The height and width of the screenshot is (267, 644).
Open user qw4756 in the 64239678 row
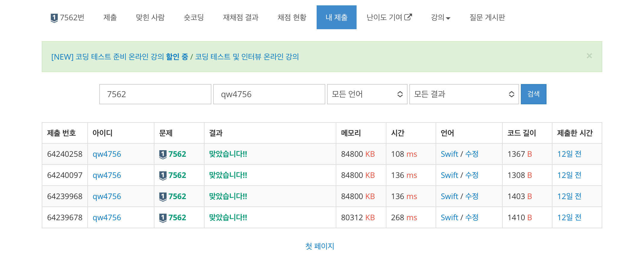click(107, 218)
